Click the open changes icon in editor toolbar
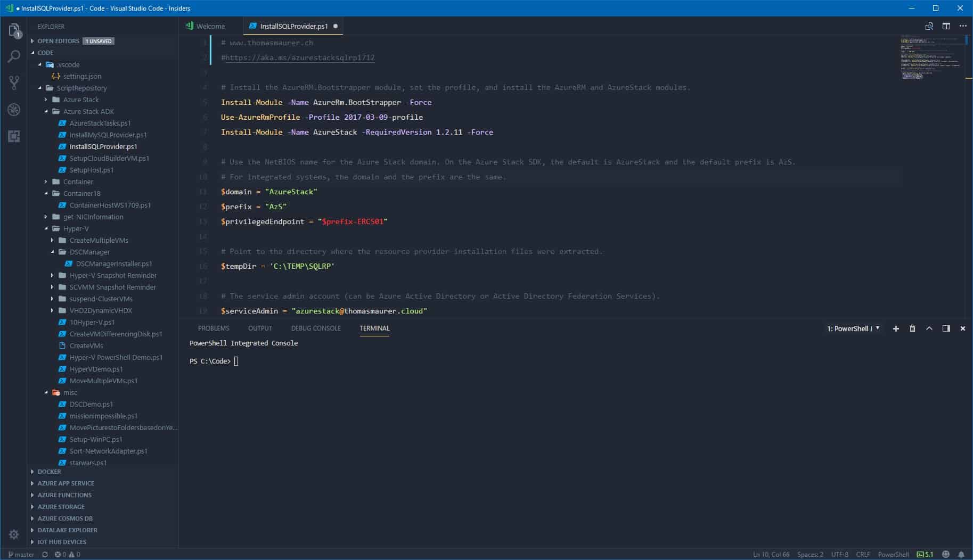 (x=929, y=26)
